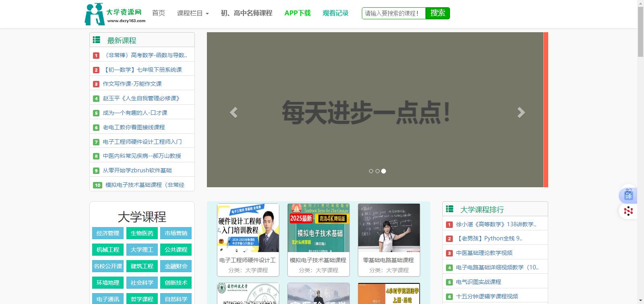Select the third carousel indicator dot
This screenshot has height=304, width=644.
click(x=384, y=171)
